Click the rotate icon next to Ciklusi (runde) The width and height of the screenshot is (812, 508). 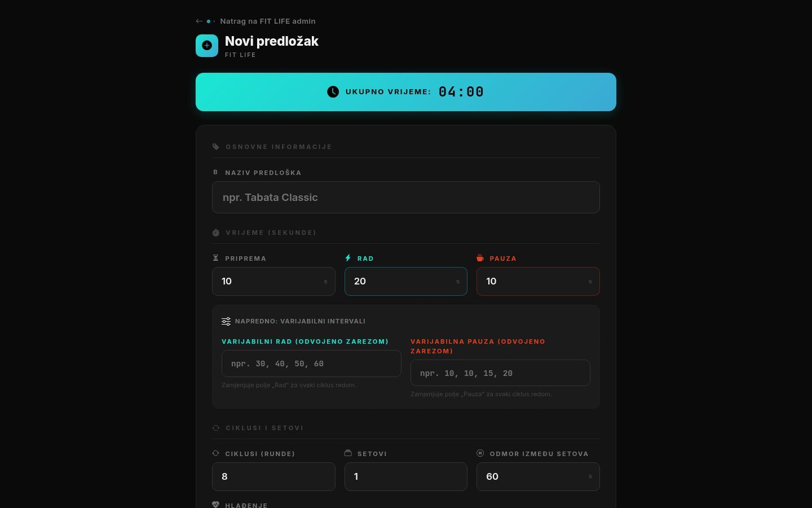click(x=216, y=453)
